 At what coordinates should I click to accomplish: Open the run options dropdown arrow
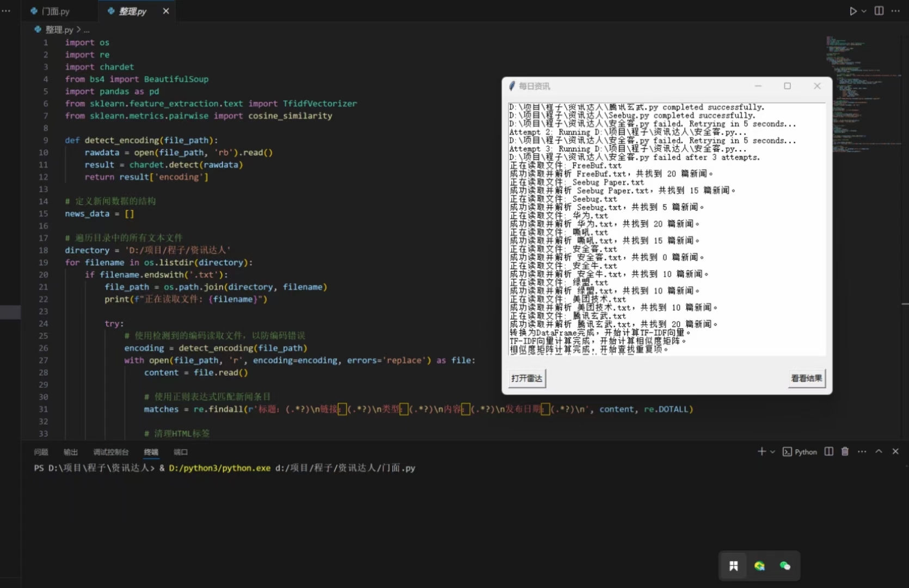coord(864,11)
